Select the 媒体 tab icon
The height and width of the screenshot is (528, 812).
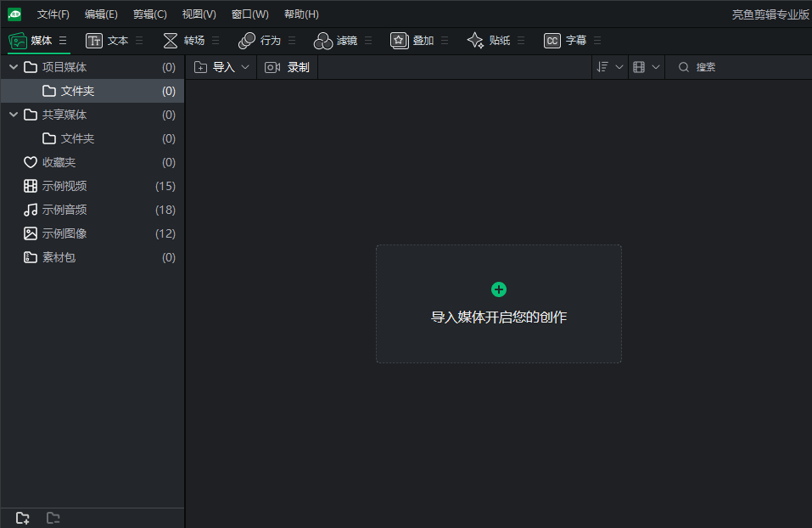(x=18, y=41)
